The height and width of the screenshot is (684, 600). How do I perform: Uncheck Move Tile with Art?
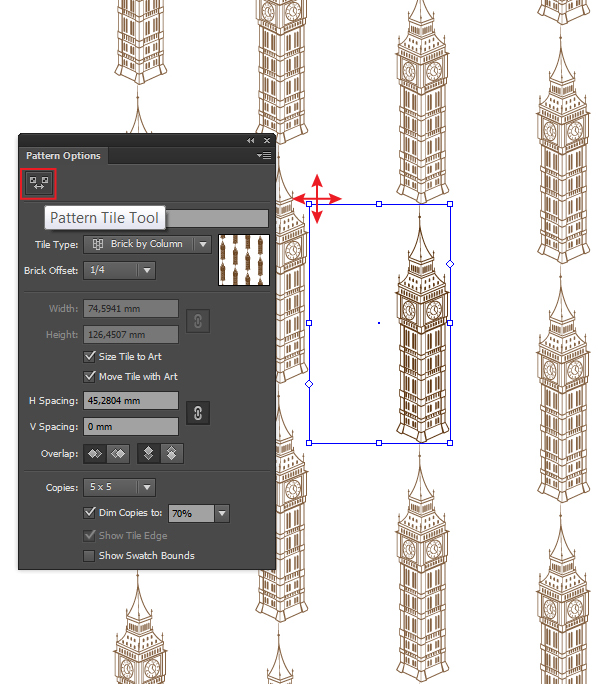(x=89, y=376)
